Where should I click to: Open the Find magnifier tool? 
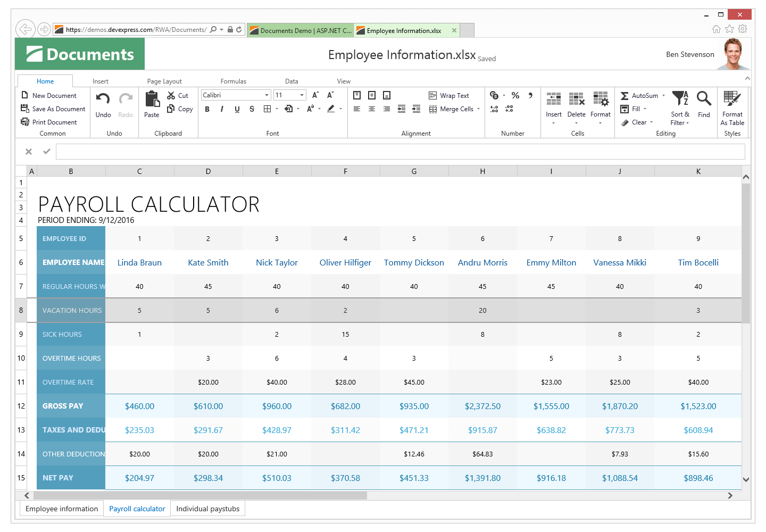pos(704,99)
